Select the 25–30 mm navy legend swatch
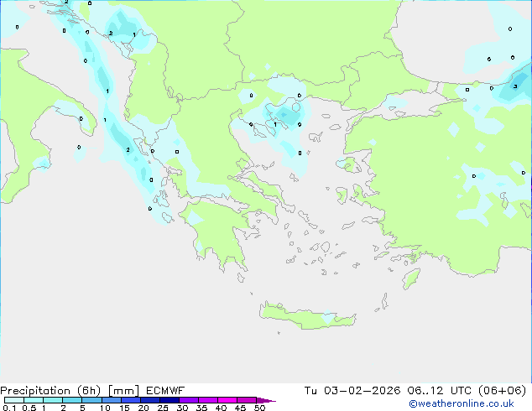532x411 pixels. (x=169, y=400)
